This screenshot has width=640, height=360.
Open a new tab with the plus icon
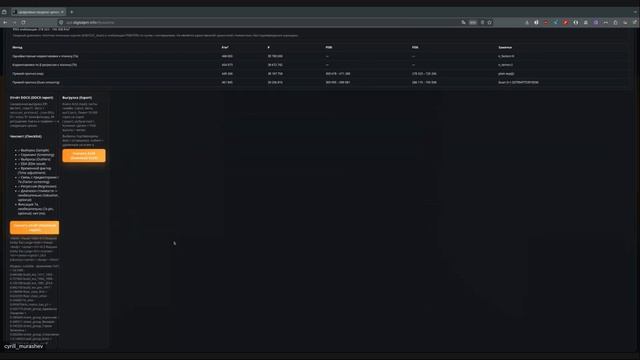pyautogui.click(x=72, y=12)
